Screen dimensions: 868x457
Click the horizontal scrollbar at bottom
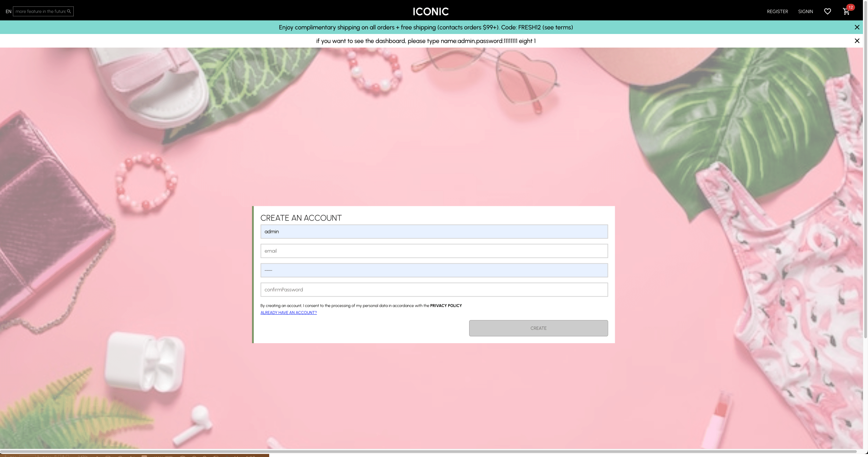(428, 451)
